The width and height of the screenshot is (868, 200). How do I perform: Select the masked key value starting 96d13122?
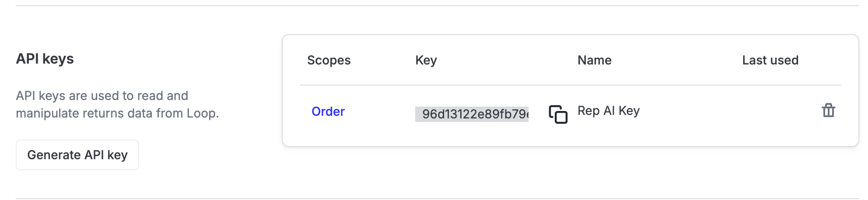[x=472, y=114]
